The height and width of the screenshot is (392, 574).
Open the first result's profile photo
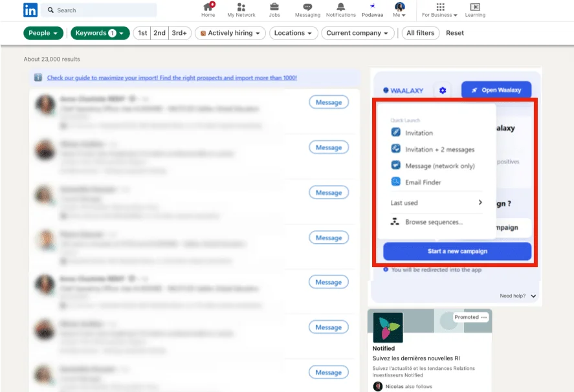pos(45,105)
